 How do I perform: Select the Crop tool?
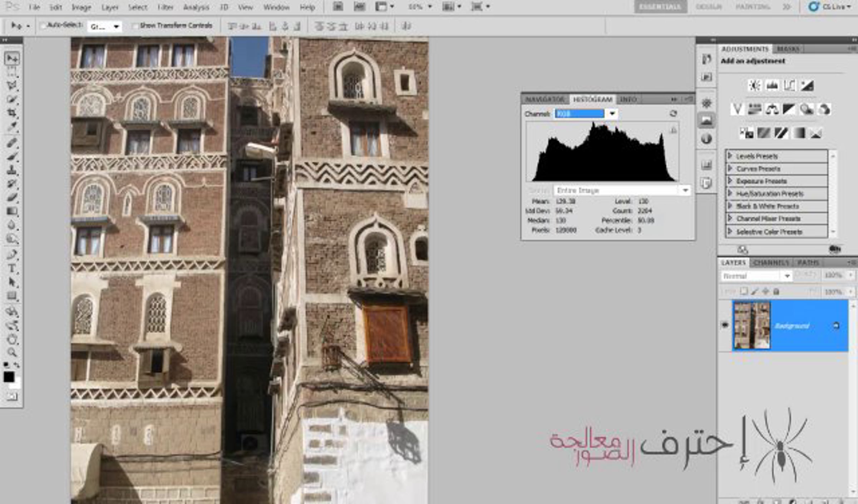(12, 113)
